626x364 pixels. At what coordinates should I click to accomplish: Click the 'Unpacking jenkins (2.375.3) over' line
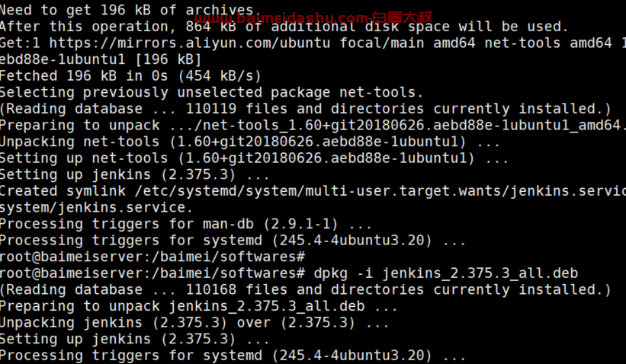194,323
